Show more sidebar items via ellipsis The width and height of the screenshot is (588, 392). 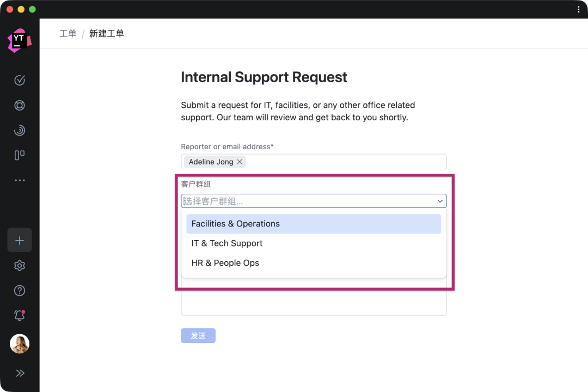20,180
